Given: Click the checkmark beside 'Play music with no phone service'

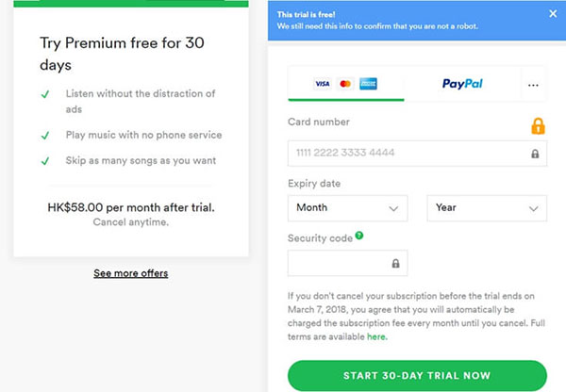Looking at the screenshot, I should point(45,136).
